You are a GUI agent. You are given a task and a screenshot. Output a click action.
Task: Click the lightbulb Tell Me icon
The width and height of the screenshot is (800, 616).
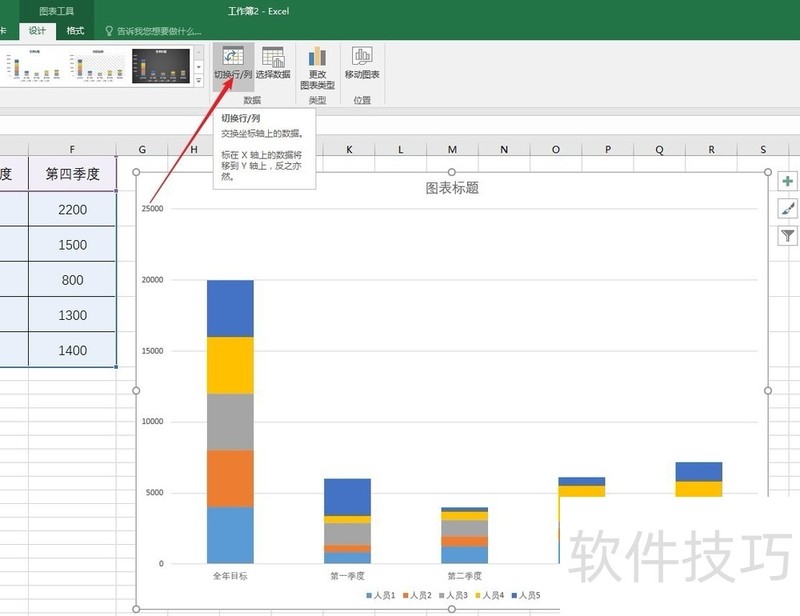(109, 31)
